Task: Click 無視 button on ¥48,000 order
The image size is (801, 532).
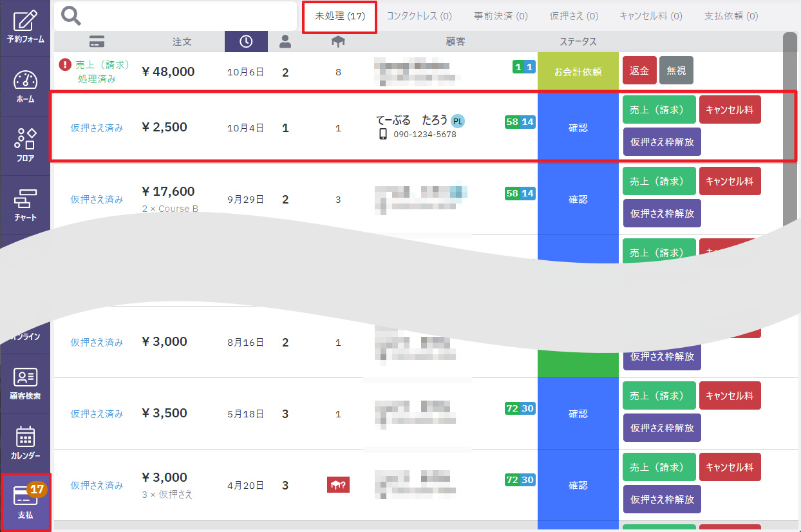Action: (676, 70)
